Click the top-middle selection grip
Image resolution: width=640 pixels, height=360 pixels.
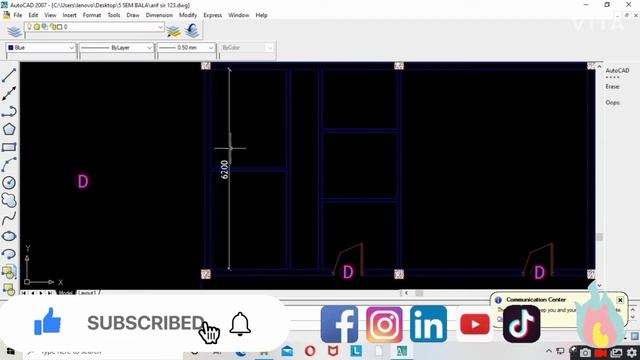pos(399,66)
